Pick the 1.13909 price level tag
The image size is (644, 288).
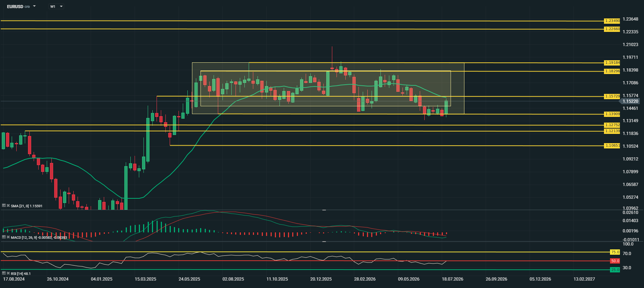click(612, 114)
